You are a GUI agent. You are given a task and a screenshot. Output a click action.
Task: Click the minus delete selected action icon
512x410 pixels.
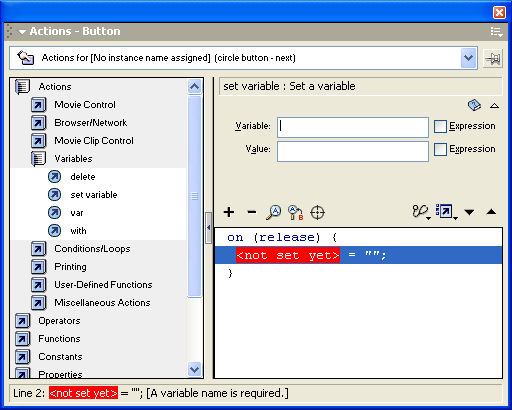pyautogui.click(x=252, y=212)
